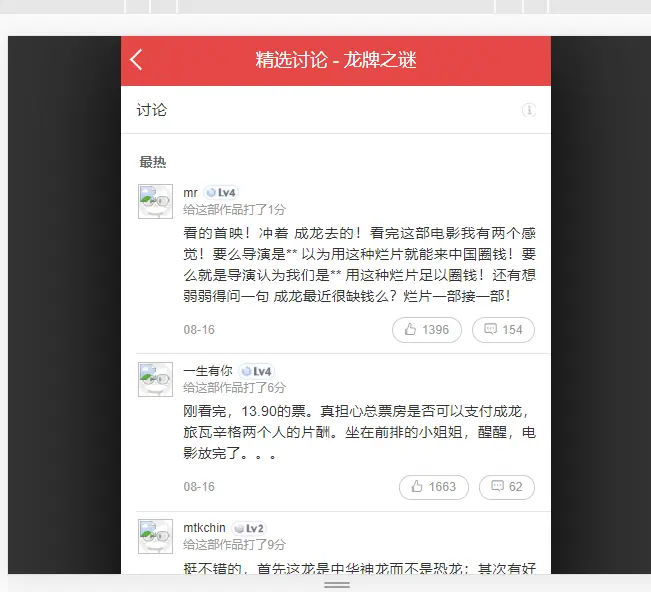Viewport: 651px width, 592px height.
Task: Click the title 精选讨论 - 龙牌之谜
Action: coord(335,60)
